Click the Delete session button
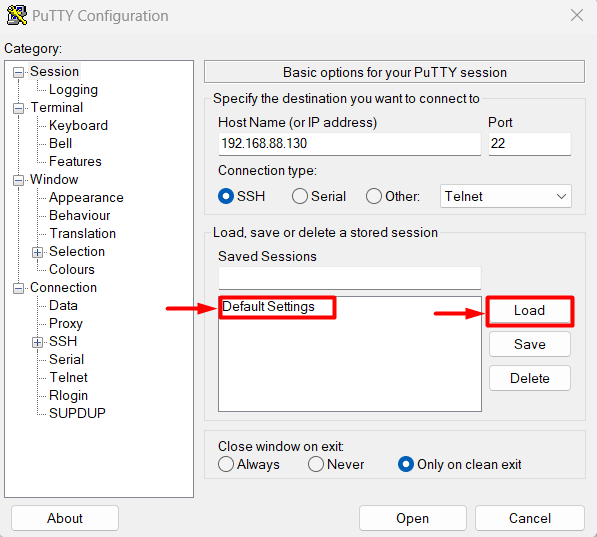Screen dimensions: 597x537 tap(530, 378)
